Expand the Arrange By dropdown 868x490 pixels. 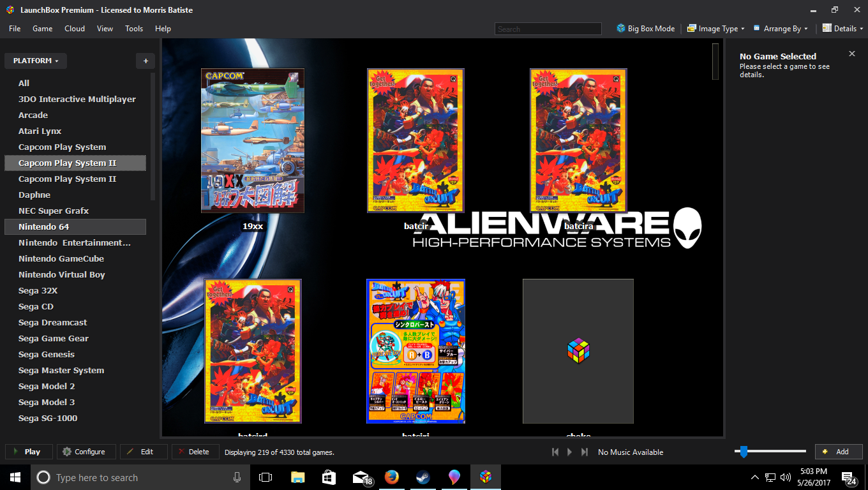tap(781, 29)
